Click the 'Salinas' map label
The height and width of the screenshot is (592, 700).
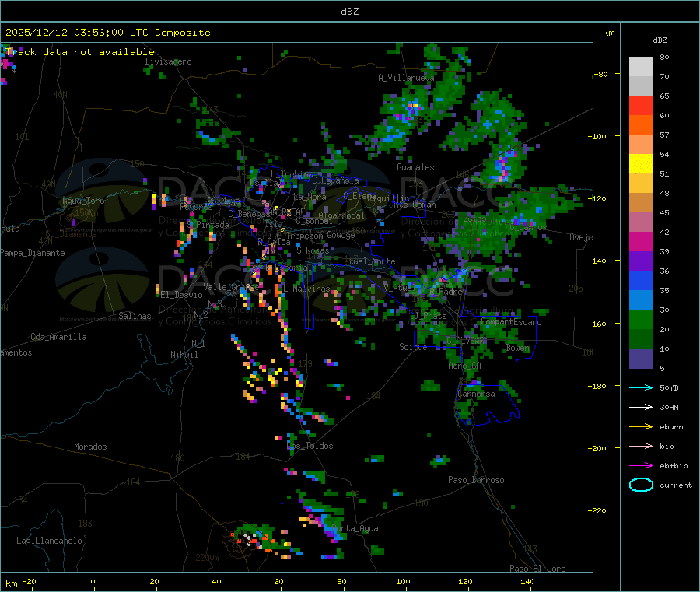135,316
